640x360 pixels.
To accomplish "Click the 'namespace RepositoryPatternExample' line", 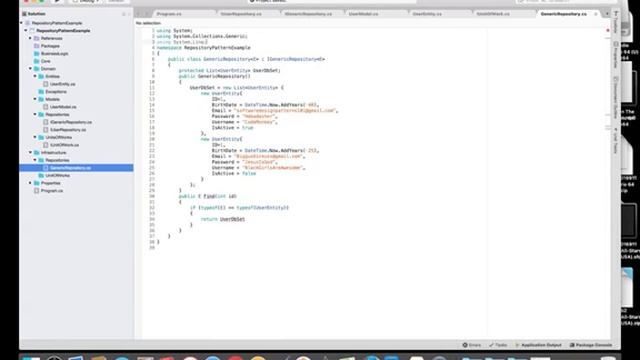I will [204, 48].
